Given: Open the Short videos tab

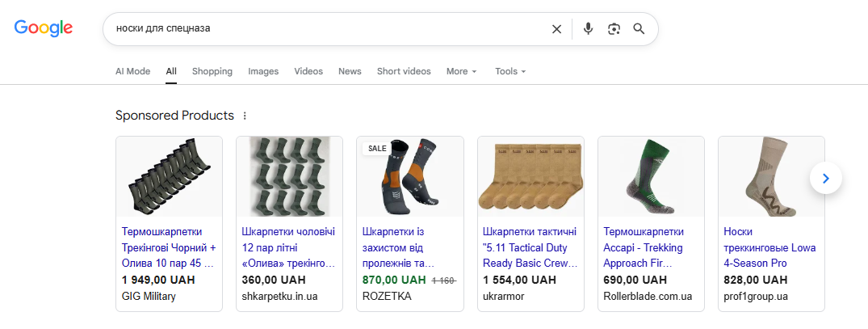Looking at the screenshot, I should pos(404,71).
